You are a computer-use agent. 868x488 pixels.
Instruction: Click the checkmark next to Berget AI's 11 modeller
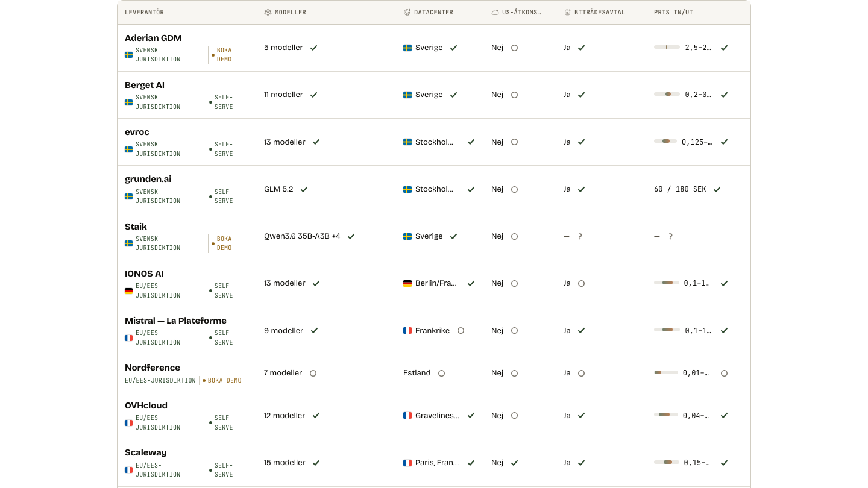[x=314, y=95]
